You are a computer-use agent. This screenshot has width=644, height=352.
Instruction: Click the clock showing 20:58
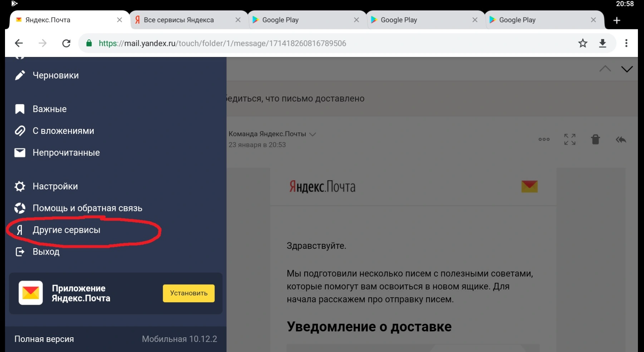point(625,4)
